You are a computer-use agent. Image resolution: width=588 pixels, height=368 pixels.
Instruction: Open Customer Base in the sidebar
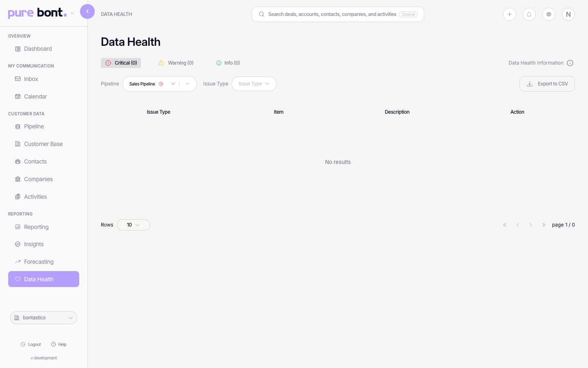pyautogui.click(x=44, y=144)
